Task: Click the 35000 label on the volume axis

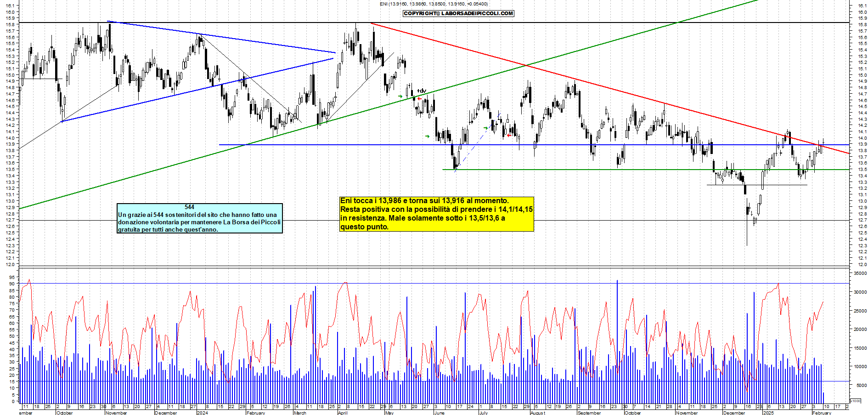Action: [860, 273]
